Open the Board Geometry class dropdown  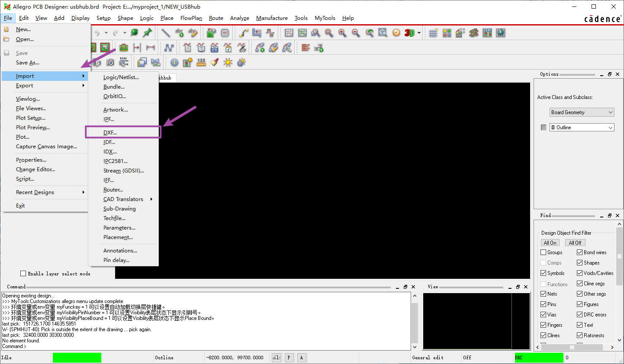[x=582, y=112]
